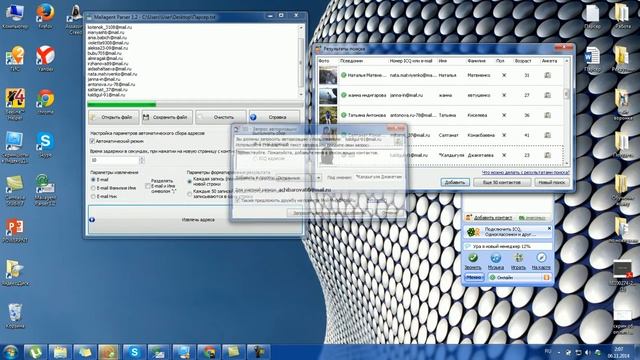The width and height of the screenshot is (640, 360).
Task: Click the Еще 50 контактов button
Action: point(502,182)
